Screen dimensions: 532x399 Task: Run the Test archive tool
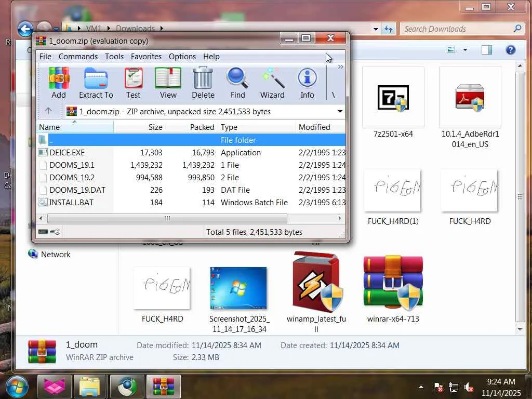(x=134, y=83)
